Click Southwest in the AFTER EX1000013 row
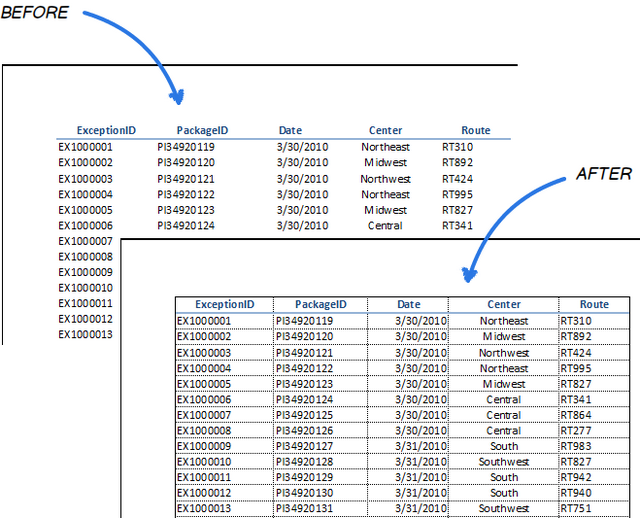Screen dimensions: 640x518 pyautogui.click(x=504, y=509)
